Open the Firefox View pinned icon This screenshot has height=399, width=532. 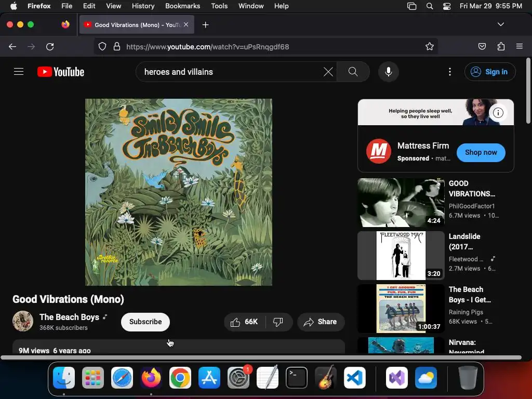pyautogui.click(x=65, y=24)
